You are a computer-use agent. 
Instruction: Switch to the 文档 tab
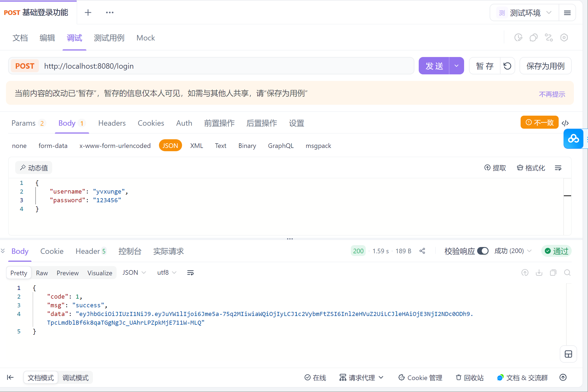(20, 38)
